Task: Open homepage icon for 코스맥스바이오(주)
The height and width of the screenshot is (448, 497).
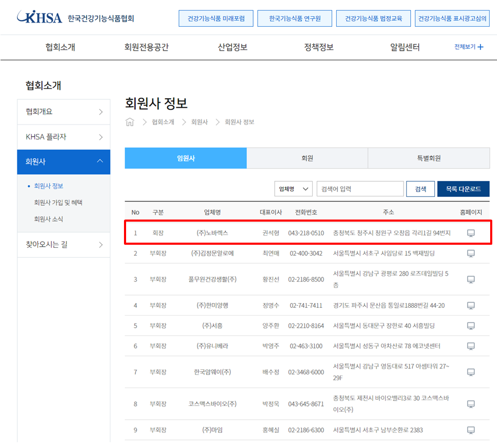Action: point(471,404)
